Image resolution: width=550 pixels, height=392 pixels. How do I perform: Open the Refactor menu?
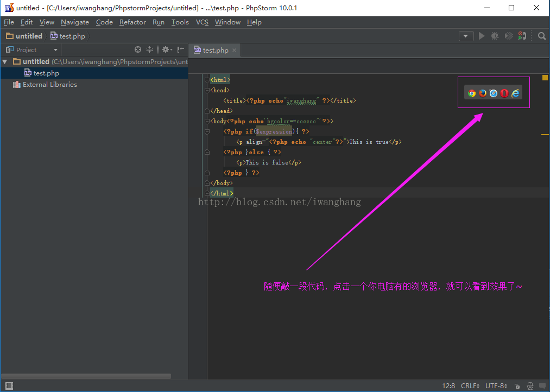point(132,22)
